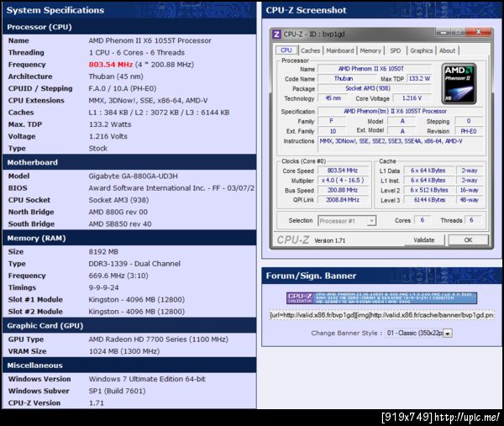Click the 'Miscellaneous' section header

coord(129,365)
